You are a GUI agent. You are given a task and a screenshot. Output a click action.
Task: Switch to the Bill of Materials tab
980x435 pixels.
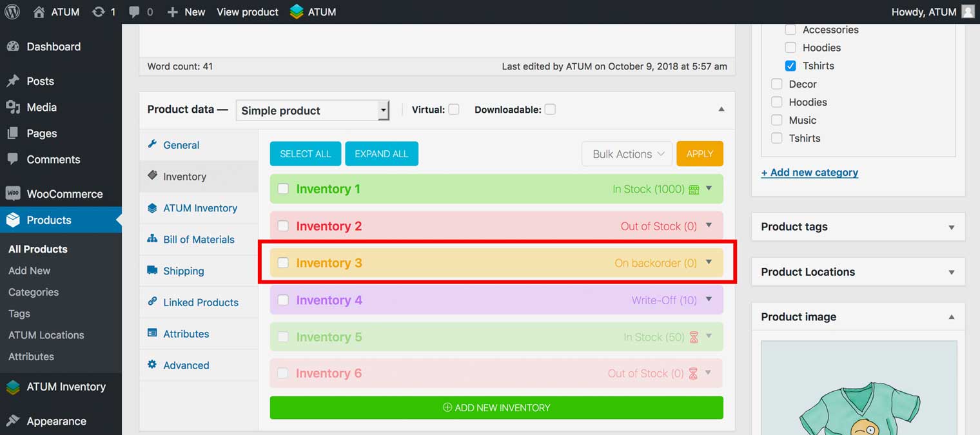point(199,239)
